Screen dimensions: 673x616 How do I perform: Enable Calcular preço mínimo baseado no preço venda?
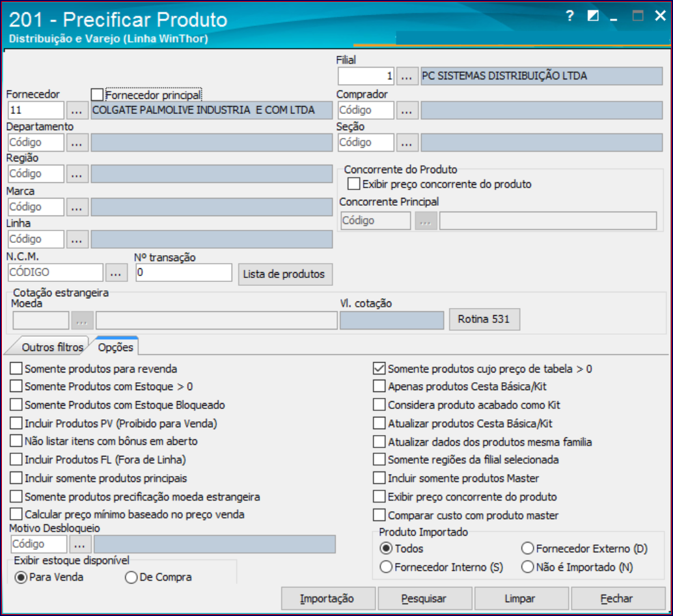(x=16, y=514)
